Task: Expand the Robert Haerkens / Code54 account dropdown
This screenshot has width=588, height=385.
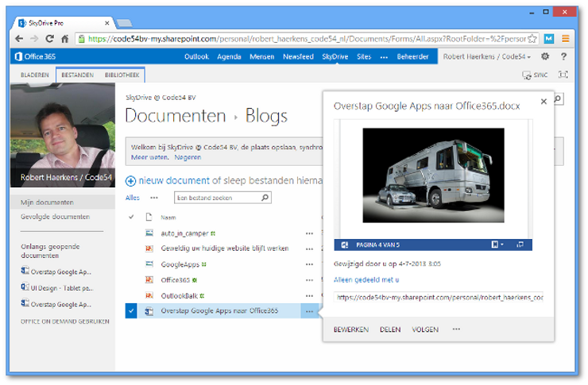Action: click(x=487, y=56)
